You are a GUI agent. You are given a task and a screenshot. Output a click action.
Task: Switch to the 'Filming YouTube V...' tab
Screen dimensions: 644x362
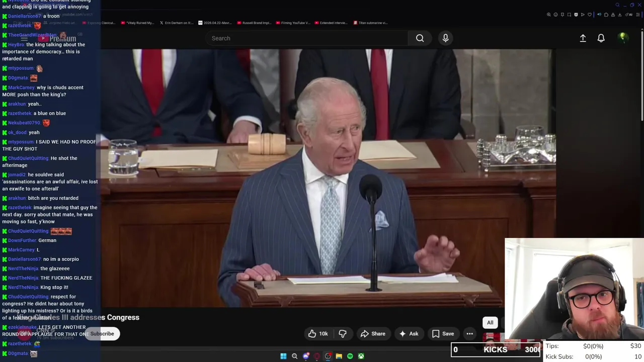click(x=293, y=23)
